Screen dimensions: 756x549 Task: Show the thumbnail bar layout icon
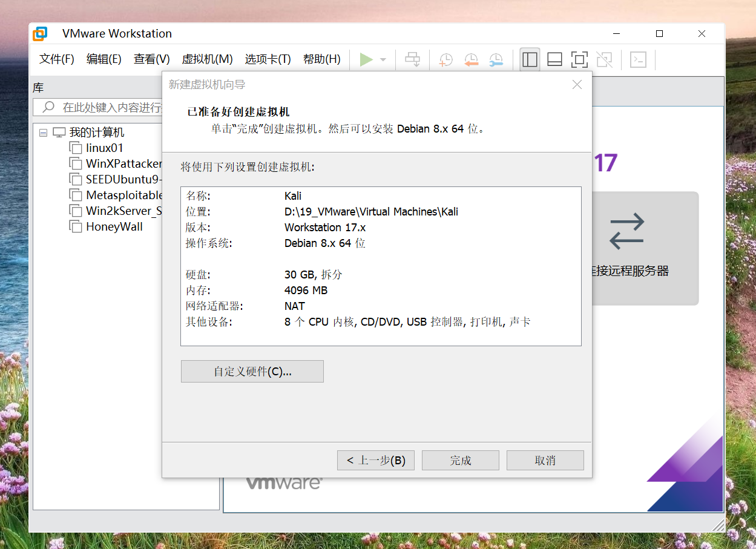point(554,59)
